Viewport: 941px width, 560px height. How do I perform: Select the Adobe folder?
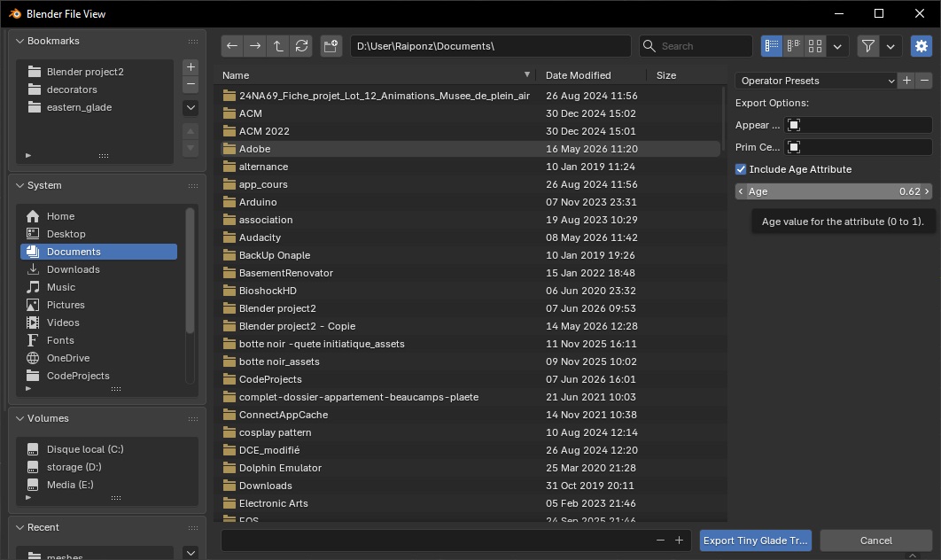[x=470, y=149]
